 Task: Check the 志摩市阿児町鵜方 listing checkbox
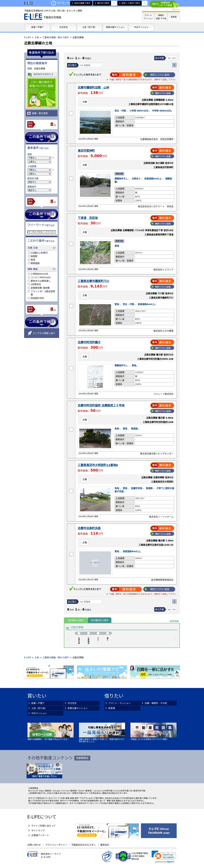71,368
